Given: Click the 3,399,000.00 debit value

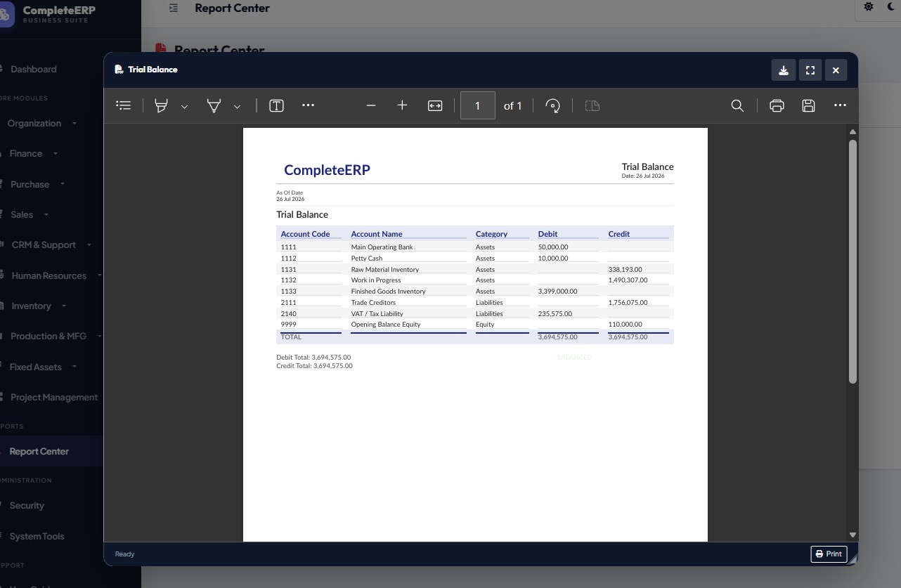Looking at the screenshot, I should tap(557, 292).
